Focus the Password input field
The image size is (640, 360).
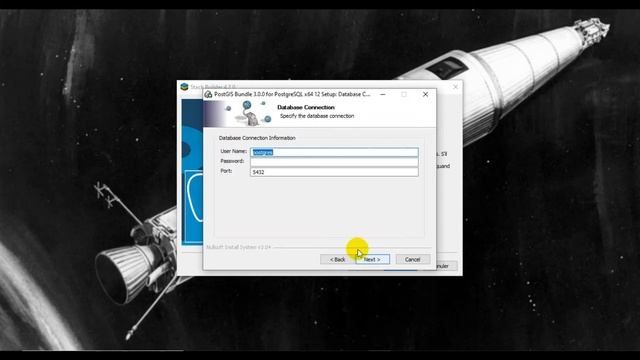pos(334,162)
